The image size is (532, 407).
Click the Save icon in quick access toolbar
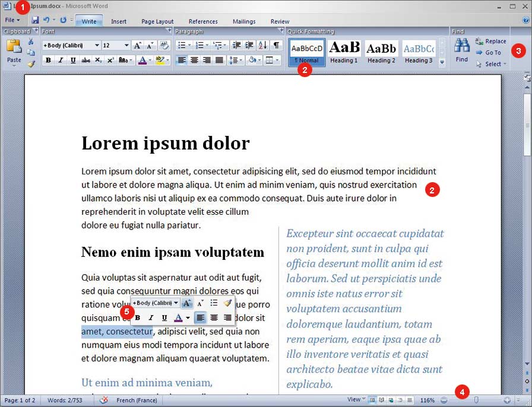pos(36,20)
